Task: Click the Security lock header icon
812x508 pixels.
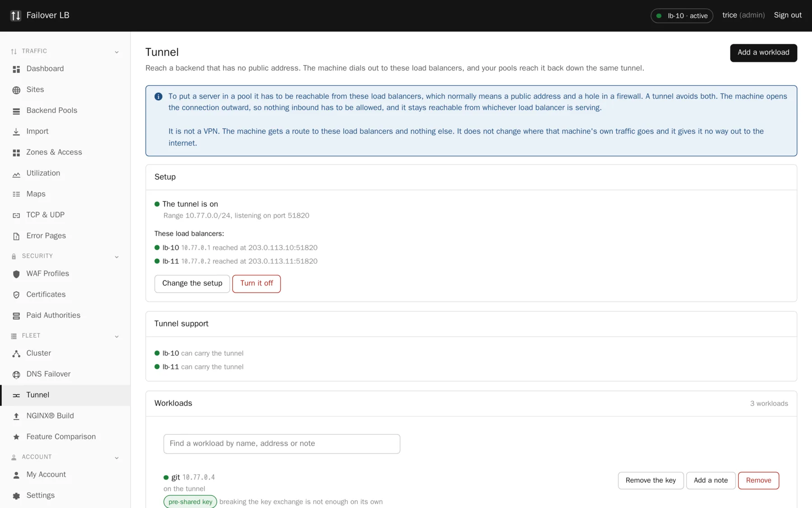Action: click(14, 256)
